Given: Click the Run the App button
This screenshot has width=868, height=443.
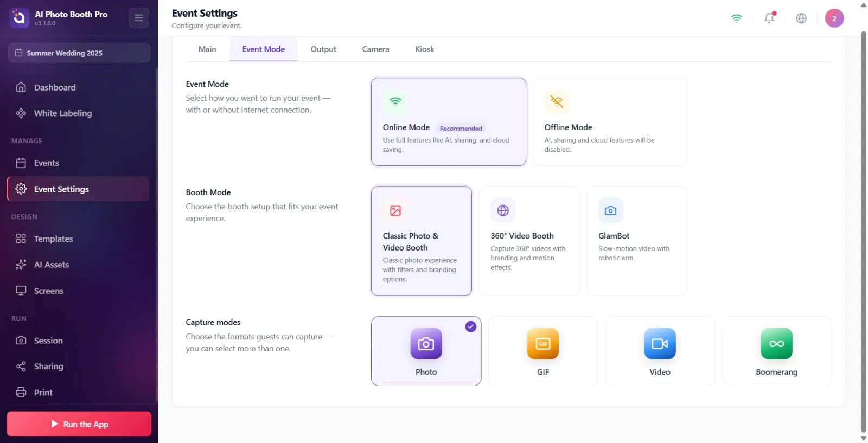Looking at the screenshot, I should point(79,424).
